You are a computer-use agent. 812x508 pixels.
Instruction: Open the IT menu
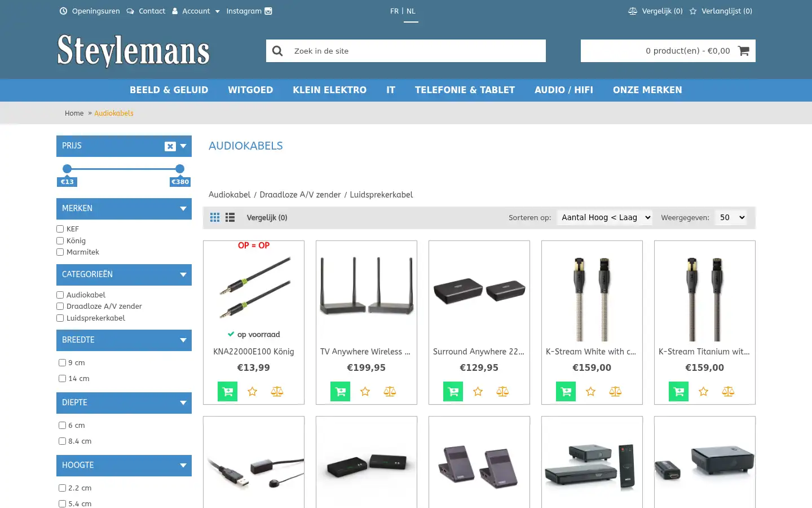(x=391, y=90)
